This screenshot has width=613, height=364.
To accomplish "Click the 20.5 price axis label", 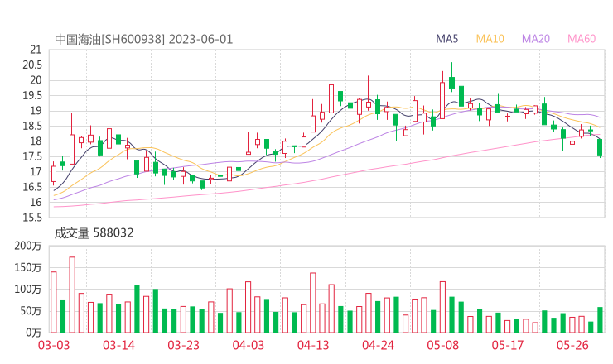I will 32,65.
